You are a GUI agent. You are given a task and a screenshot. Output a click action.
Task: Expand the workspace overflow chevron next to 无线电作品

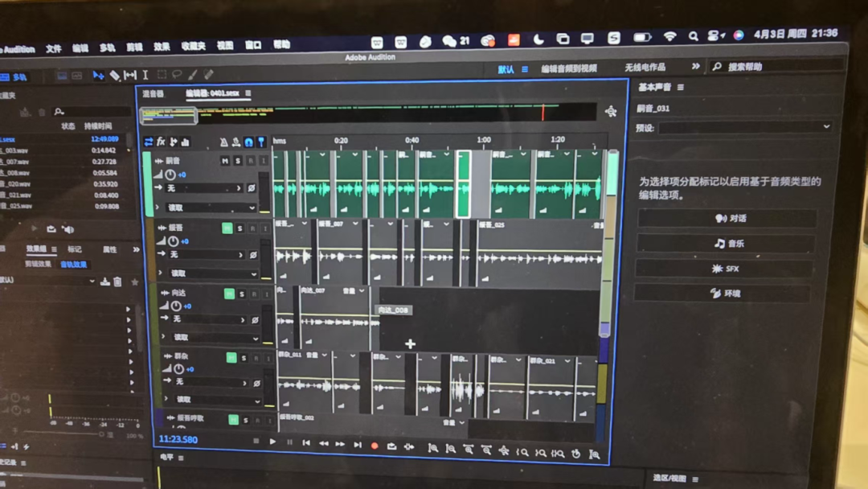click(x=695, y=67)
